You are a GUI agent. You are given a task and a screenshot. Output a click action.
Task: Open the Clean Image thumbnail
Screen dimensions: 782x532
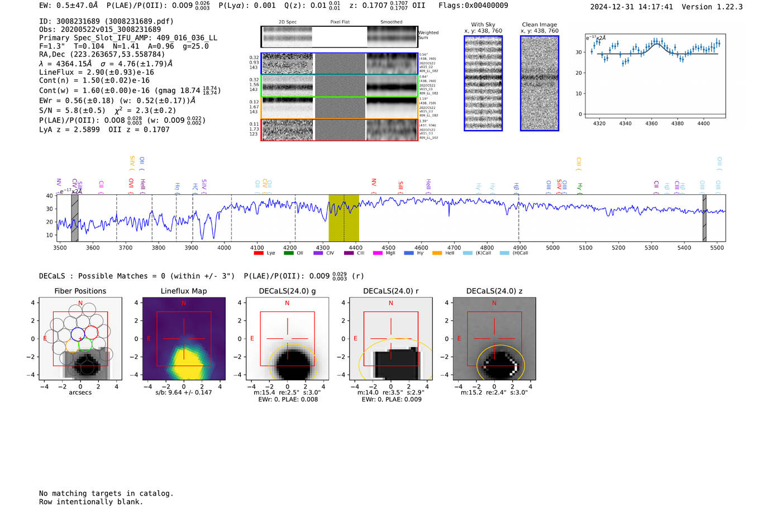click(x=540, y=83)
